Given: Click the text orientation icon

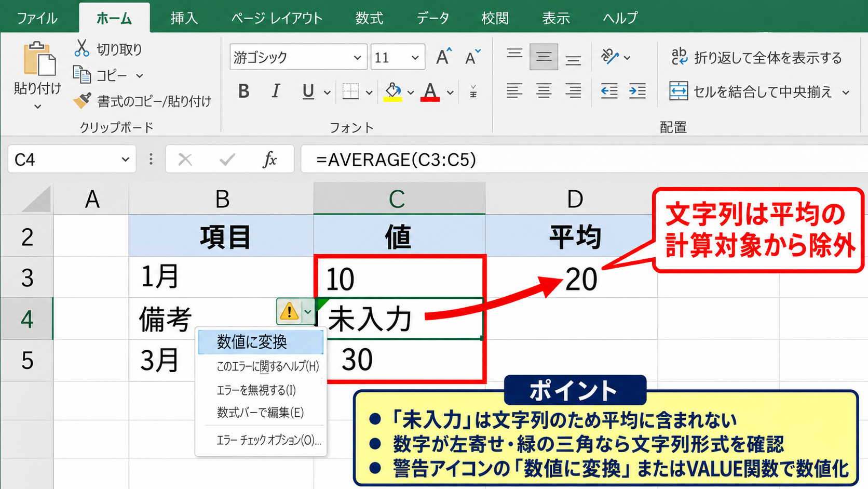Looking at the screenshot, I should [x=609, y=57].
